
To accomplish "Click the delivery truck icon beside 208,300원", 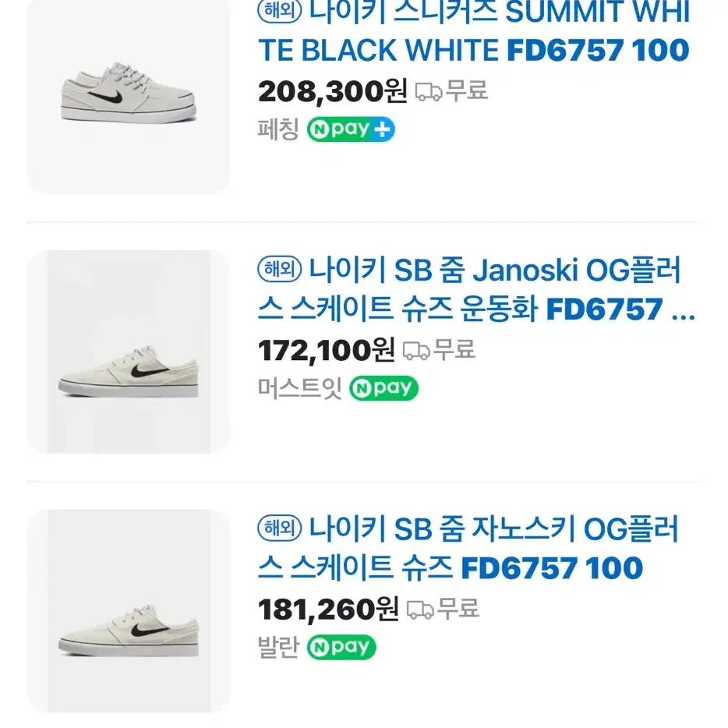I will click(429, 91).
